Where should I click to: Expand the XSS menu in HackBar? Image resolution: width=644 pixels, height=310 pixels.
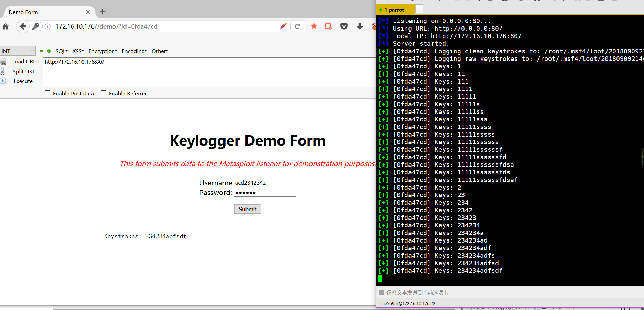[x=78, y=51]
